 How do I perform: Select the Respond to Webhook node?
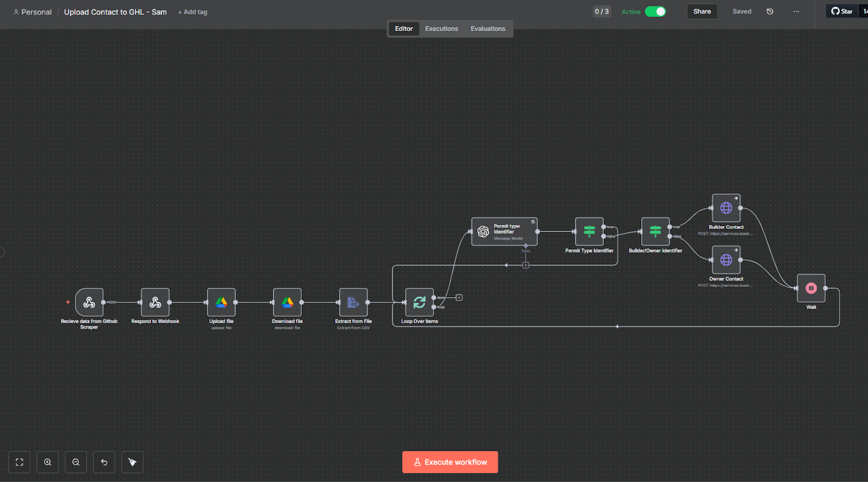pyautogui.click(x=155, y=303)
